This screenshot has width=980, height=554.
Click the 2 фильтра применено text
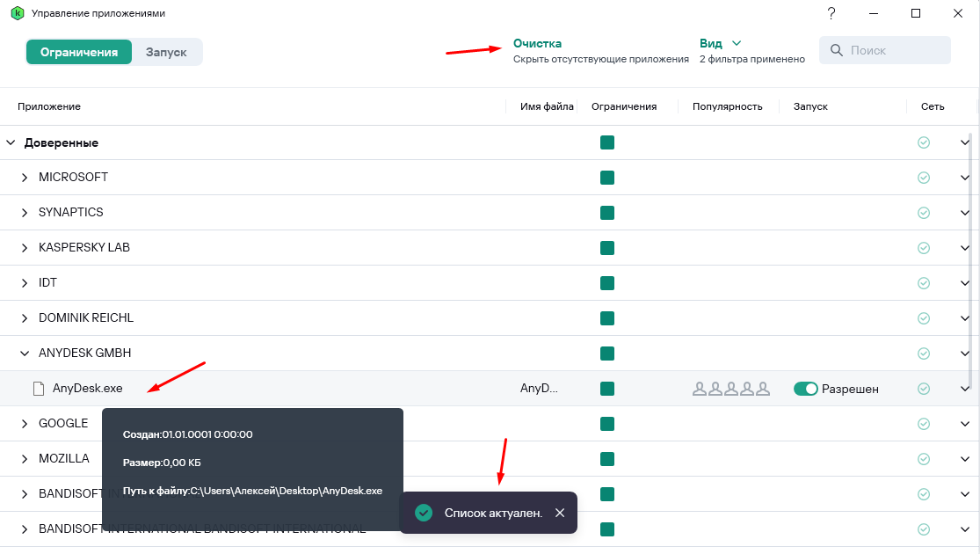[x=751, y=59]
